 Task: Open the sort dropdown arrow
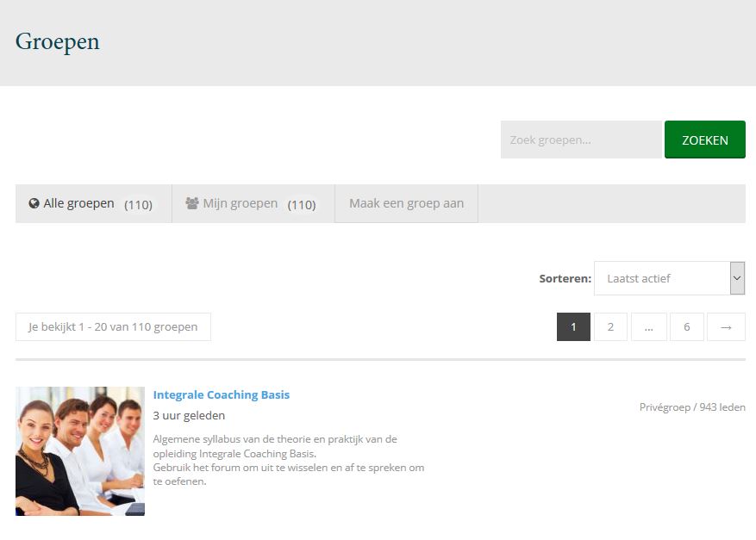pyautogui.click(x=737, y=278)
